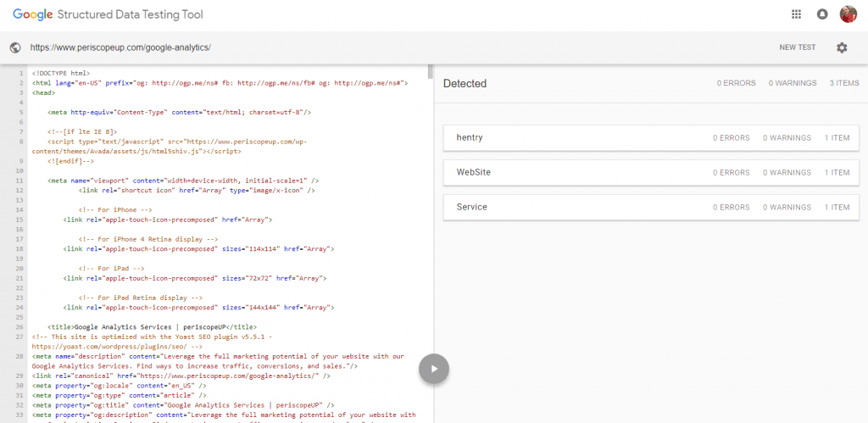Click the 0 WARNINGS summary in Detected header
Image resolution: width=868 pixels, height=423 pixels.
[x=793, y=83]
